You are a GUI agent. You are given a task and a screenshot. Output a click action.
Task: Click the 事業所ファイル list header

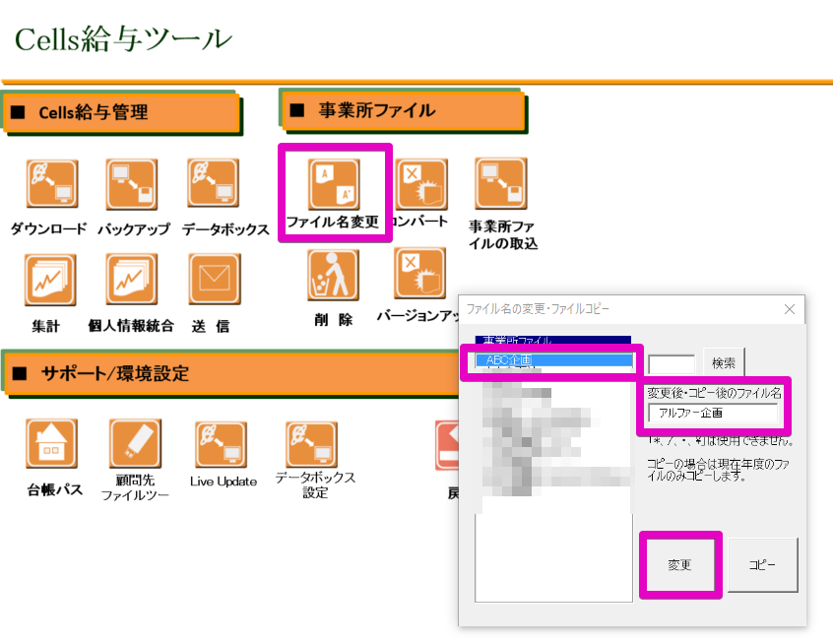click(x=553, y=340)
